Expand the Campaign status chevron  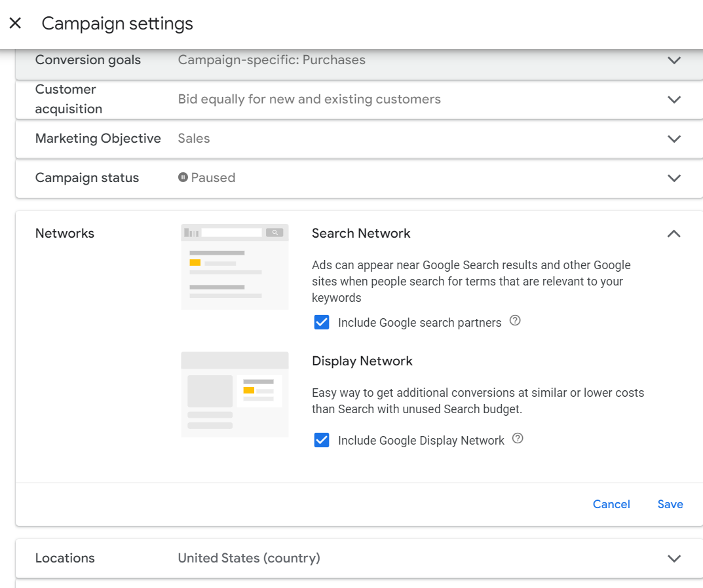pyautogui.click(x=674, y=178)
